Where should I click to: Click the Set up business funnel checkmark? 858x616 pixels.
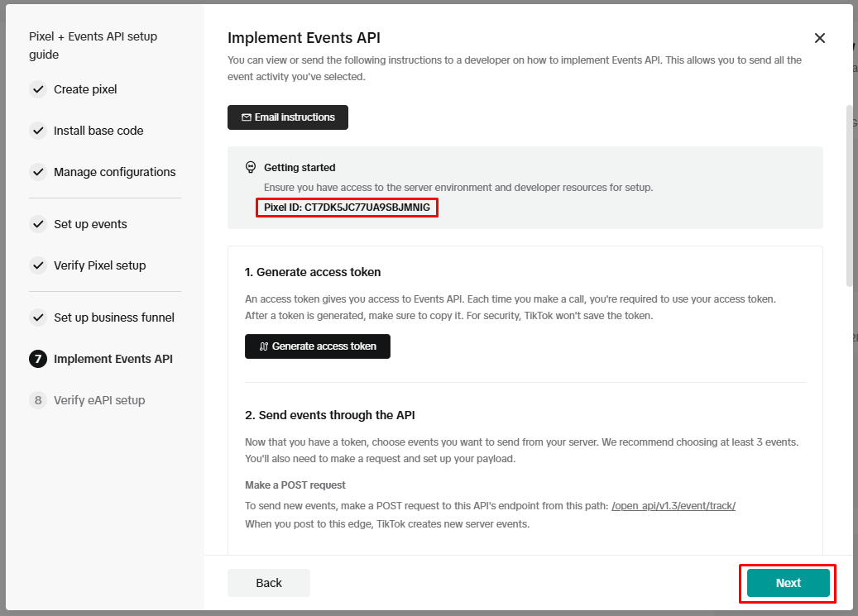click(38, 318)
